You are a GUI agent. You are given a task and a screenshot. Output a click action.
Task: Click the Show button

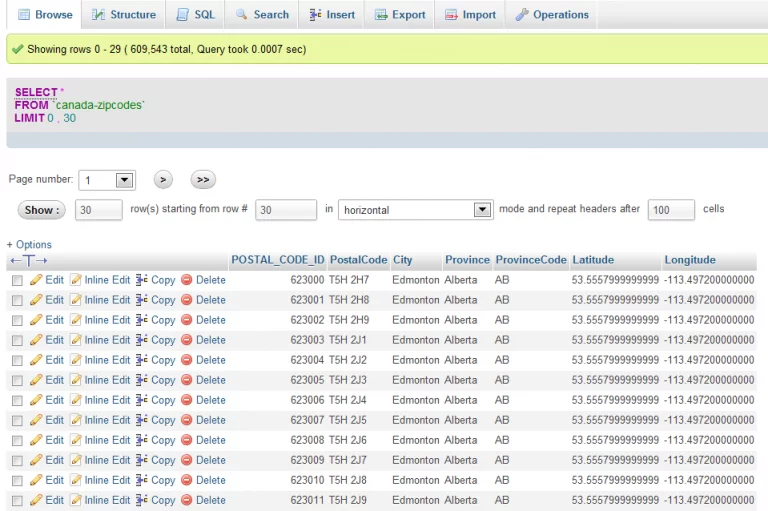click(x=41, y=210)
